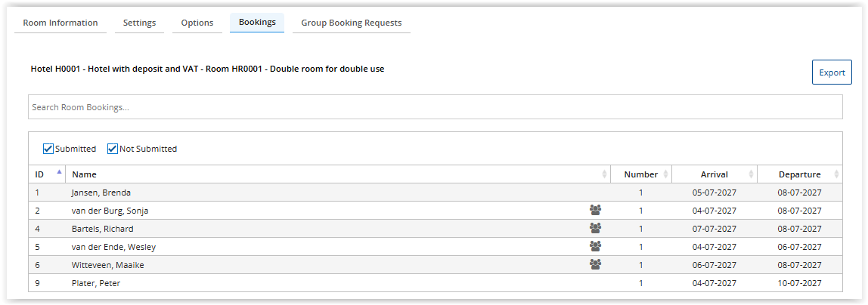Image resolution: width=868 pixels, height=305 pixels.
Task: Sort by Departure date arrows
Action: (836, 174)
